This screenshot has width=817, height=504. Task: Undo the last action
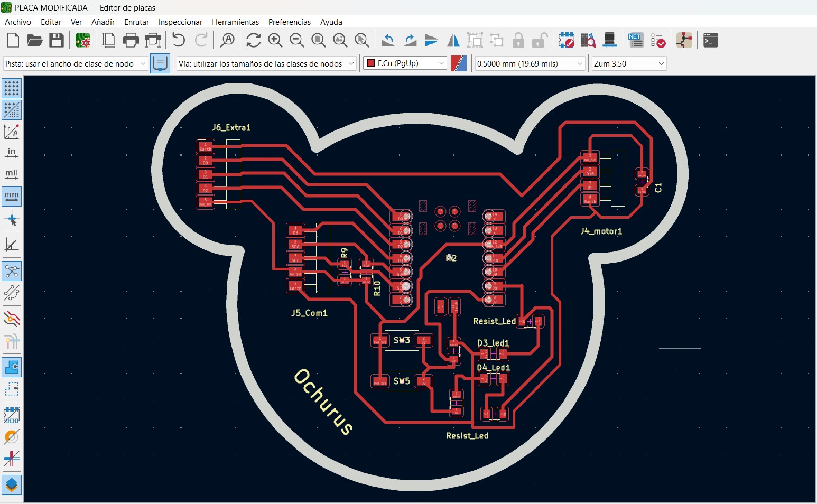[x=178, y=40]
